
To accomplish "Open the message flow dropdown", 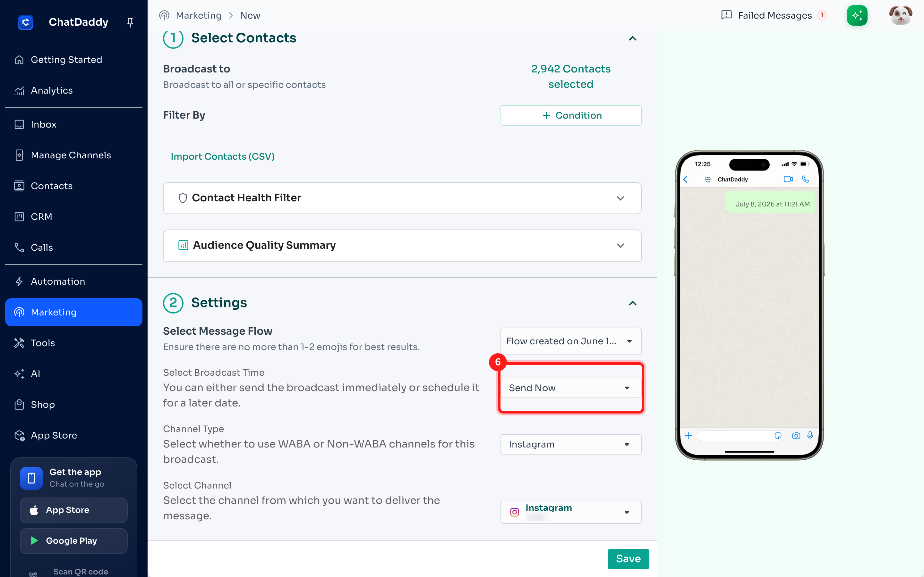I will [570, 341].
